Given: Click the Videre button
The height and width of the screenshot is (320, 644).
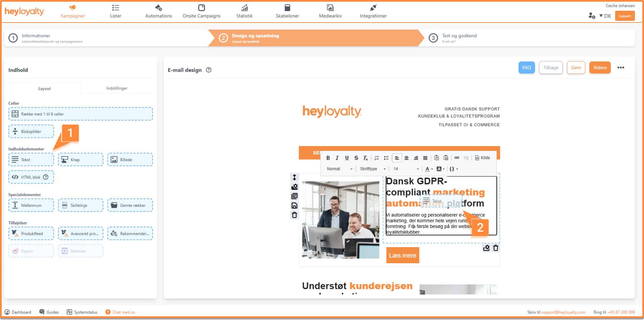Looking at the screenshot, I should click(600, 67).
